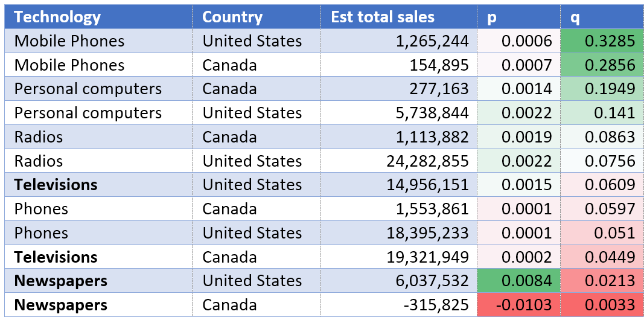Click the Est total sales header

(x=399, y=17)
